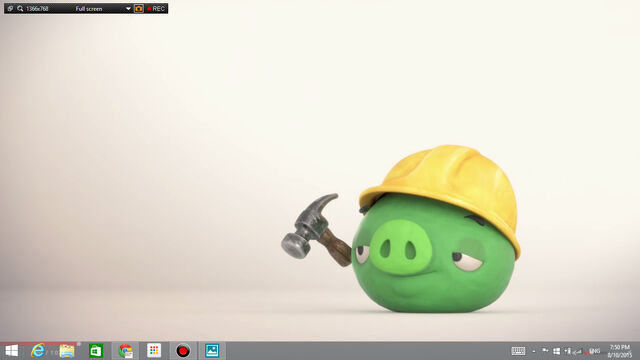This screenshot has width=640, height=360.
Task: Launch Internet Explorer from the taskbar
Action: coord(38,351)
